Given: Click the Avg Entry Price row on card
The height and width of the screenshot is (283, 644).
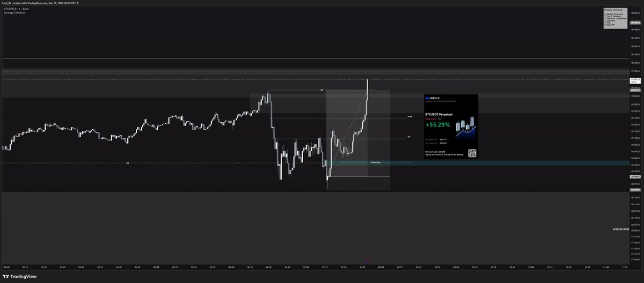Looking at the screenshot, I should click(436, 139).
